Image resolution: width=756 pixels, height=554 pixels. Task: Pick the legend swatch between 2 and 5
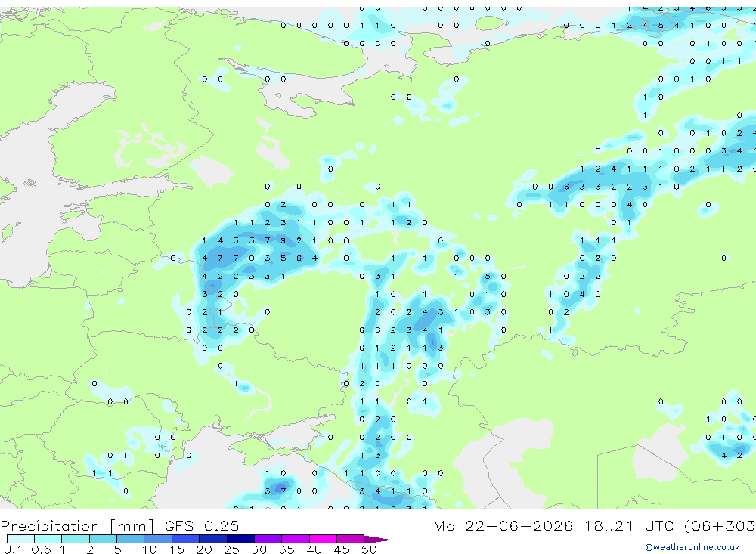point(103,539)
